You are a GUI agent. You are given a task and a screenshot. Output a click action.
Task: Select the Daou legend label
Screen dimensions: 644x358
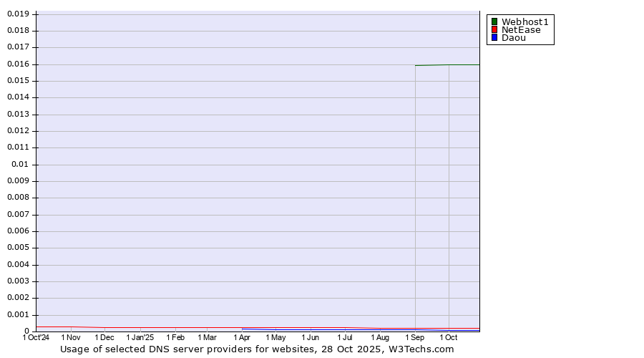(513, 38)
